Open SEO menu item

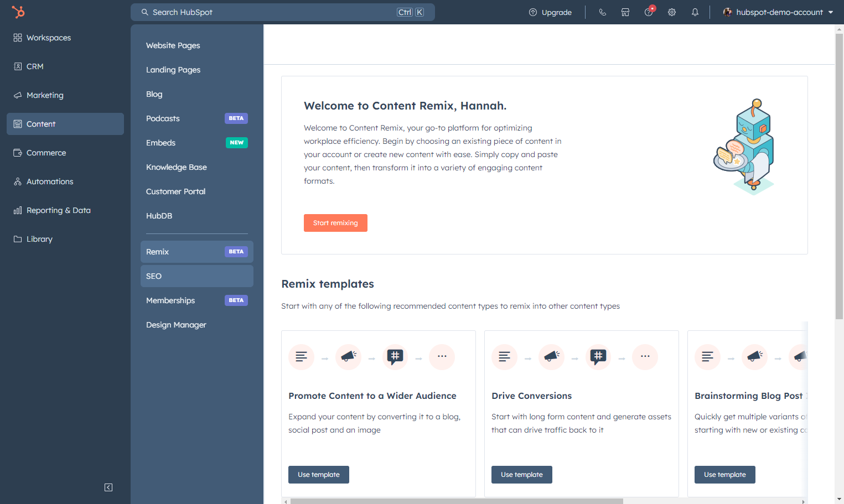pyautogui.click(x=196, y=276)
